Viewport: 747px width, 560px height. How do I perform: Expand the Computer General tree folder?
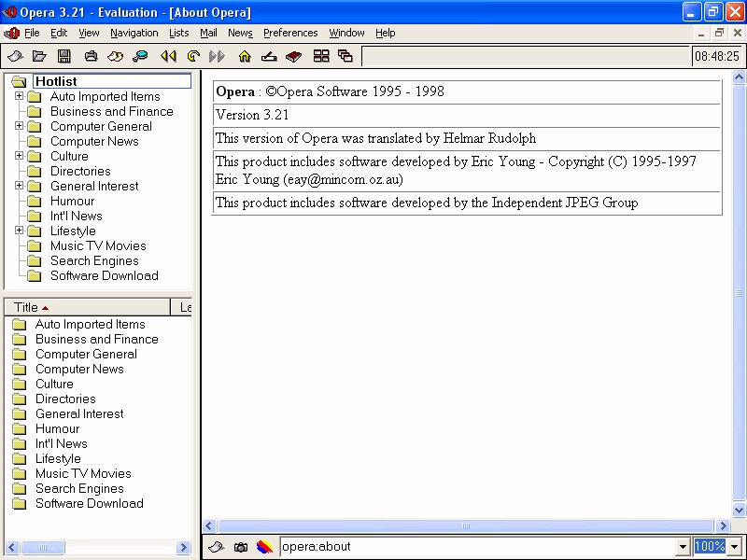[x=19, y=126]
